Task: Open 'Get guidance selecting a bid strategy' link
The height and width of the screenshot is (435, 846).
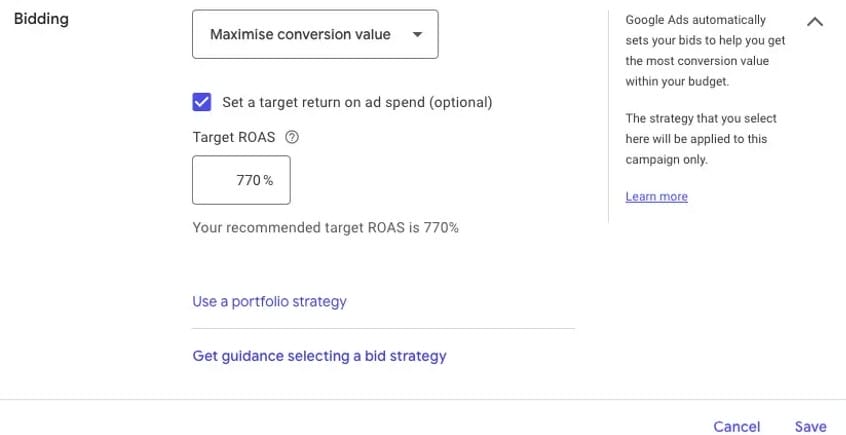Action: (x=319, y=355)
